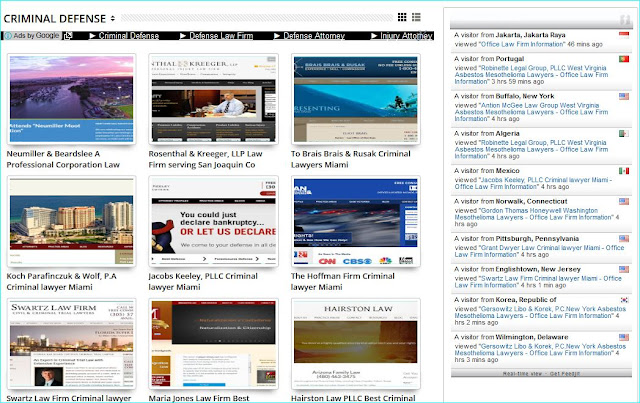Open Anton McGee Law Group feed link
Screen dimensions: 640x403
pos(531,112)
